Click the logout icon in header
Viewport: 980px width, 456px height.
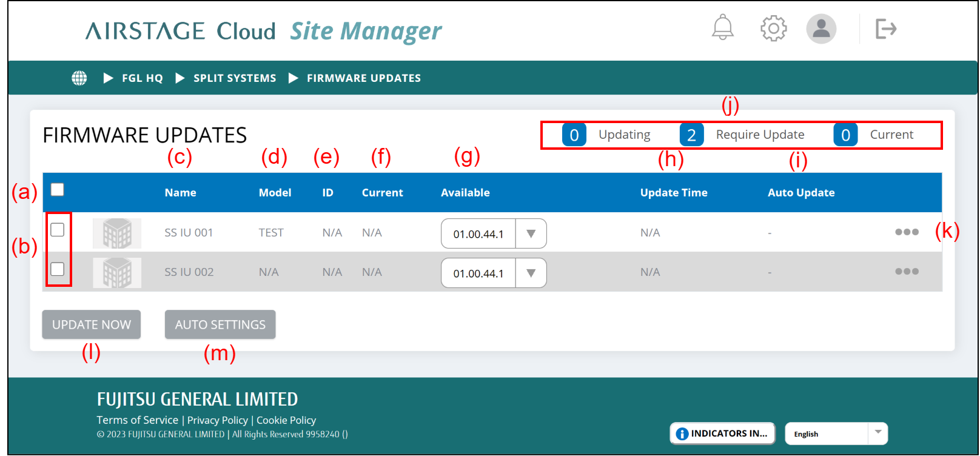tap(885, 29)
